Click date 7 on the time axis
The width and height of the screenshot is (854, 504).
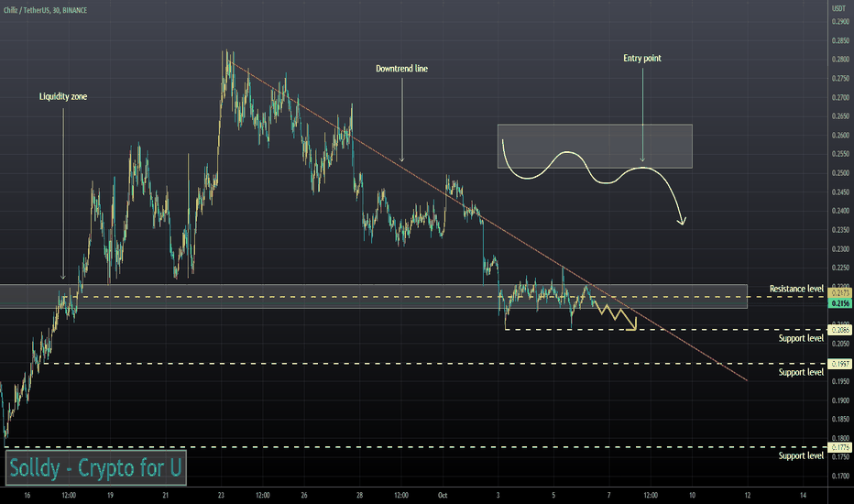[x=609, y=495]
